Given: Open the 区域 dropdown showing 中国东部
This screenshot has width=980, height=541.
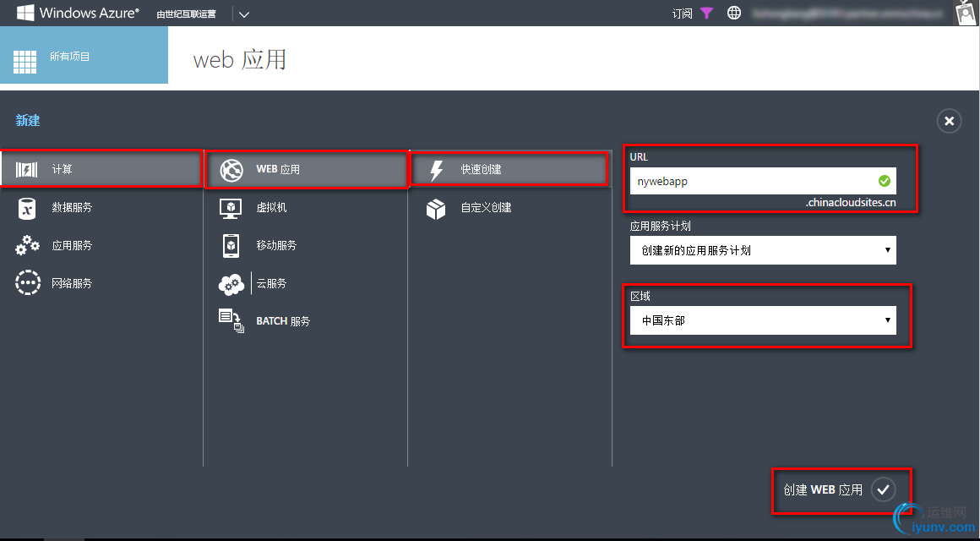Looking at the screenshot, I should [763, 320].
